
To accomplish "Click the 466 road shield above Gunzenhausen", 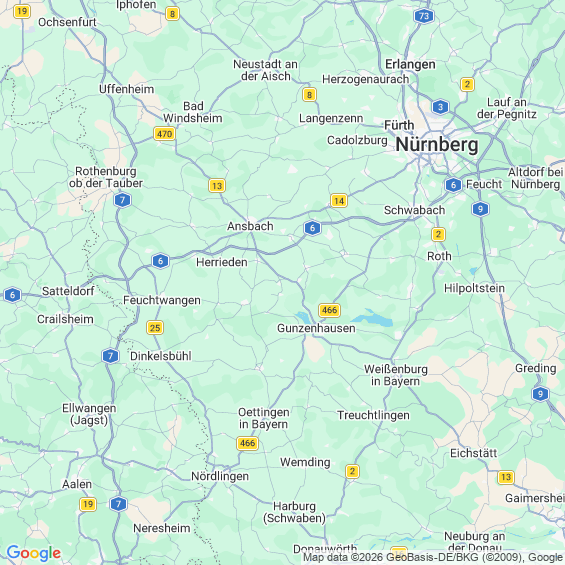I will point(329,310).
